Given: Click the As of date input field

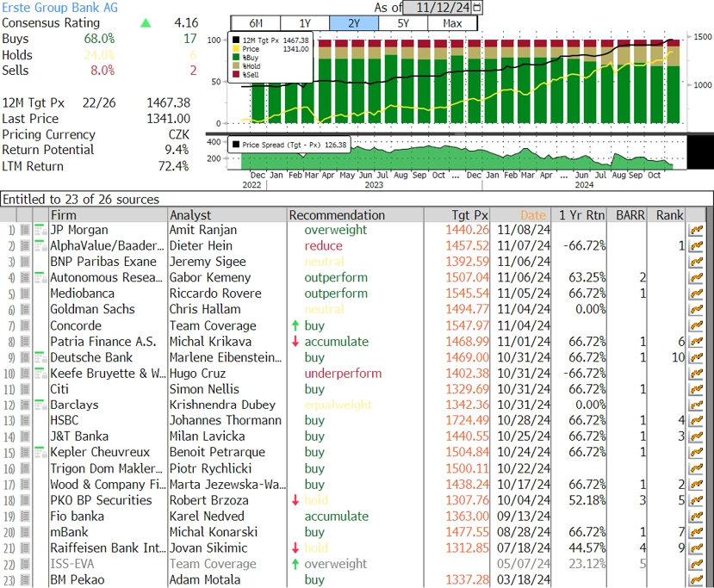Looking at the screenshot, I should 438,7.
